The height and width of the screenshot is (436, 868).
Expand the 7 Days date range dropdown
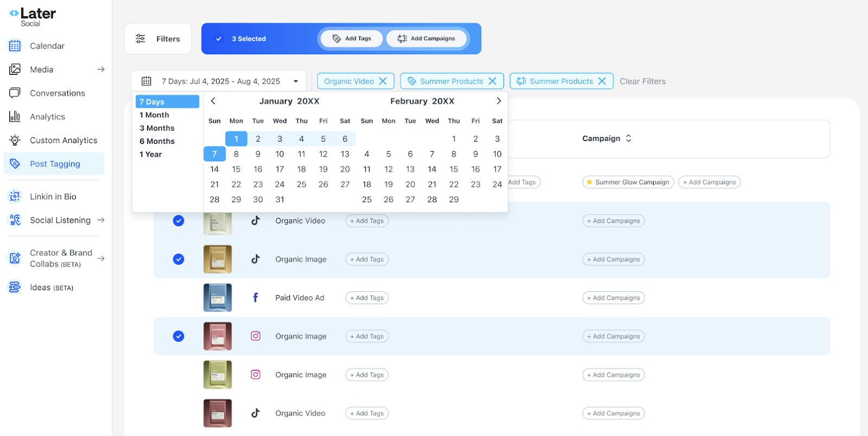[296, 81]
